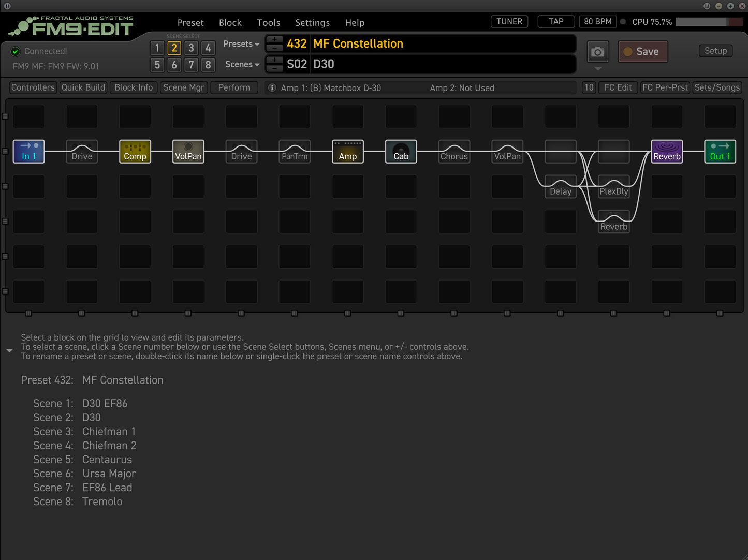This screenshot has height=560, width=748.
Task: Open the Scenes dropdown
Action: [x=241, y=64]
